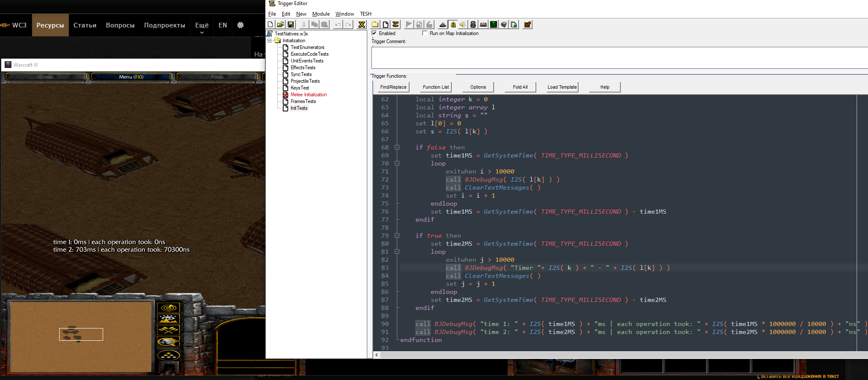Click the minimap signal ping button

[x=169, y=308]
